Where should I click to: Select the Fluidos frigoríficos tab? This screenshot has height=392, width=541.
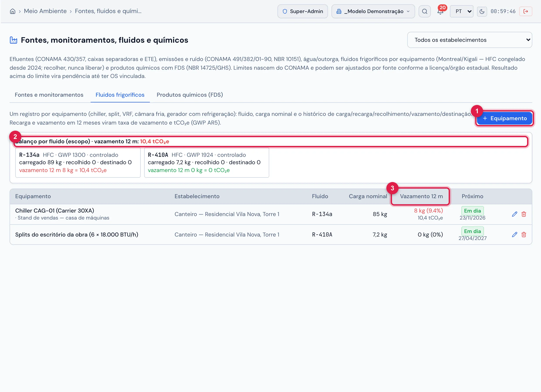[x=120, y=95]
